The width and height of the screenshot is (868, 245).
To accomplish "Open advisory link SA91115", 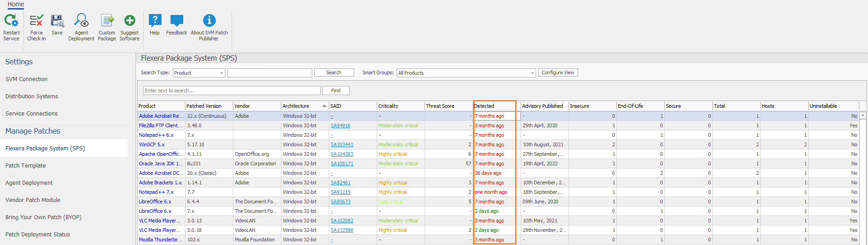I will tap(341, 192).
